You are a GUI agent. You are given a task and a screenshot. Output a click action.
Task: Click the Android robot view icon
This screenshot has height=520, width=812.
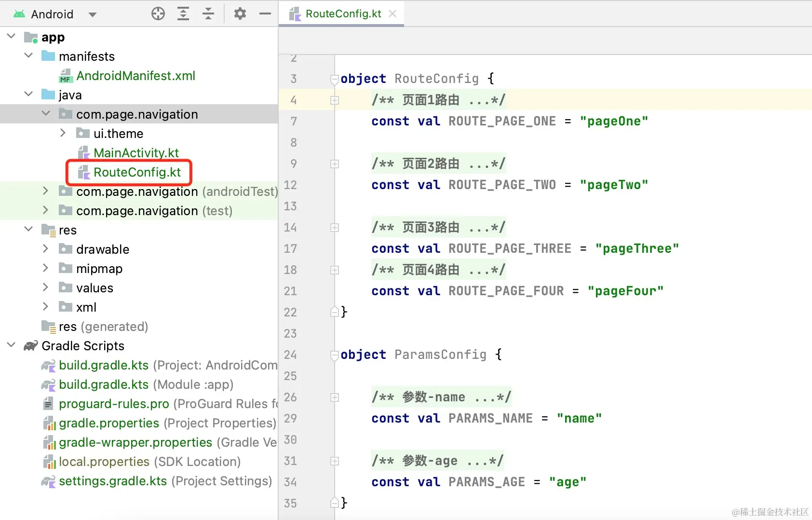click(19, 14)
